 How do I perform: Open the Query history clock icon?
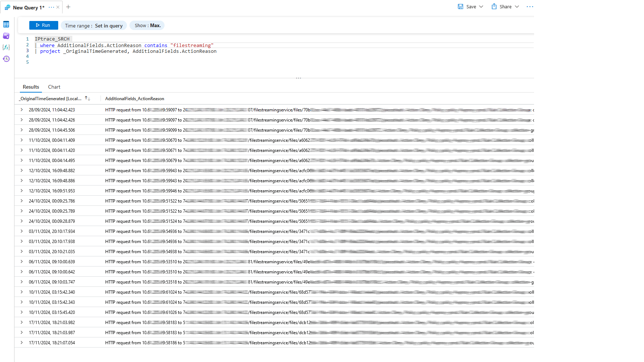[x=6, y=59]
